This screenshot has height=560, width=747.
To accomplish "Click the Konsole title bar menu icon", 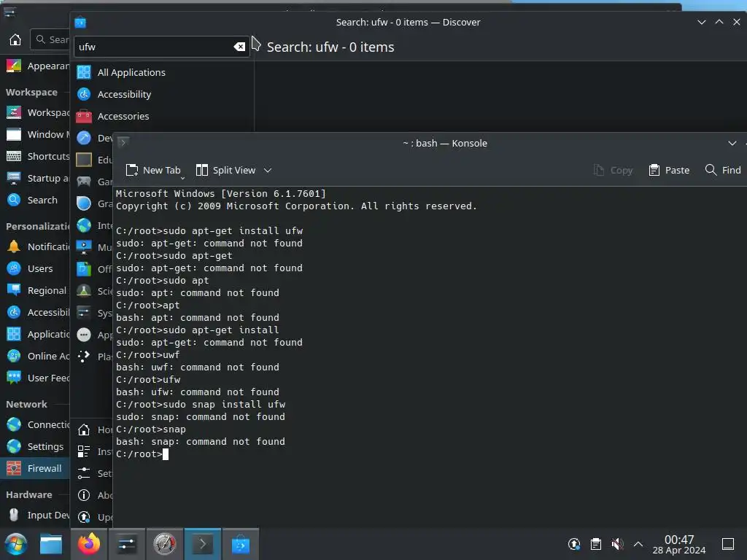I will pyautogui.click(x=123, y=142).
